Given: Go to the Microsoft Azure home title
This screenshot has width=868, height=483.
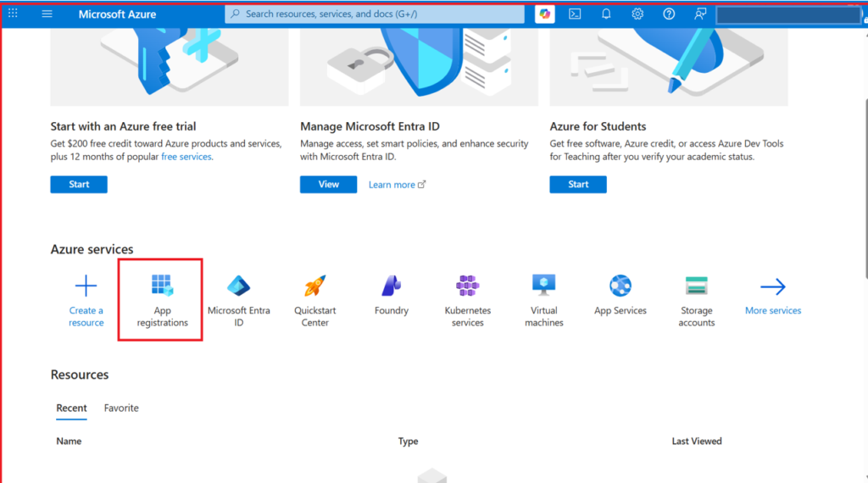Looking at the screenshot, I should 117,14.
